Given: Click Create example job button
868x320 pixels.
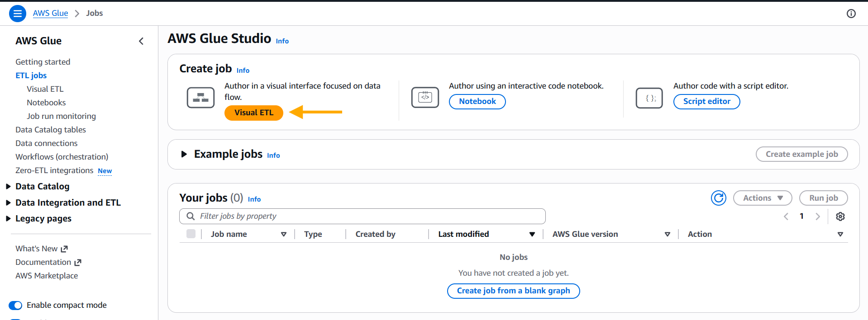Looking at the screenshot, I should (x=801, y=154).
